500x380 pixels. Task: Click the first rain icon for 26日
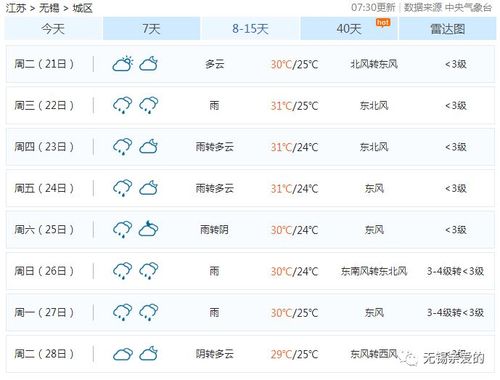(123, 271)
